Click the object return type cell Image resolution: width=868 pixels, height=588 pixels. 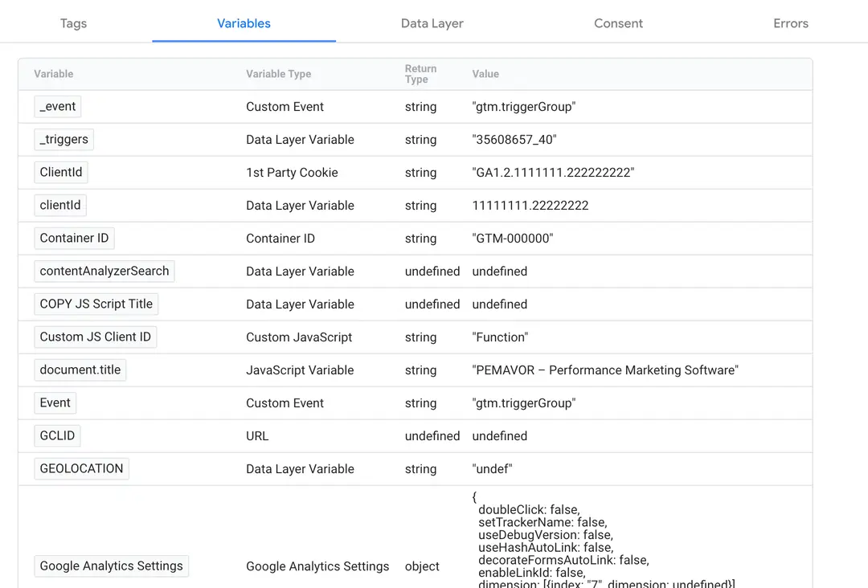tap(422, 566)
